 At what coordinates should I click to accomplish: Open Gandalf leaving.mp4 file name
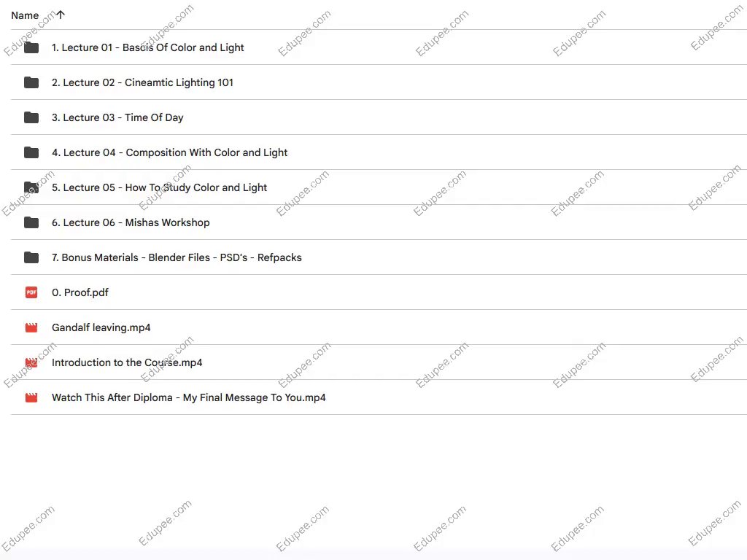pos(101,327)
